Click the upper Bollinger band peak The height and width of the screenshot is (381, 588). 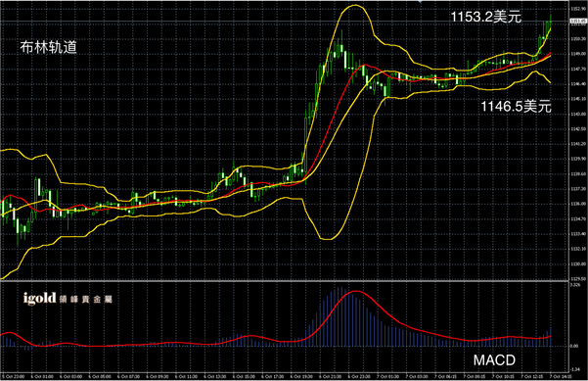point(355,5)
